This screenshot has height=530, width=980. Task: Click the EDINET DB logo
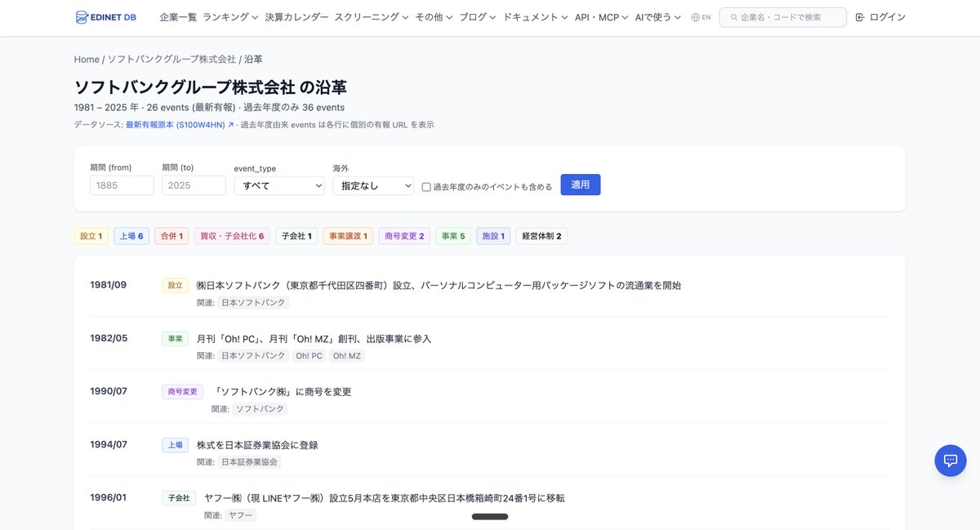point(107,17)
